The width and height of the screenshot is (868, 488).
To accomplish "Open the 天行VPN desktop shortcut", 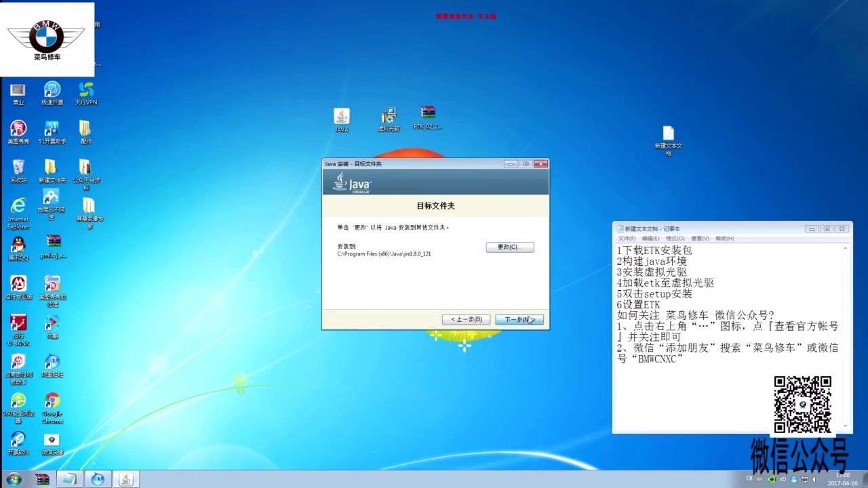I will tap(86, 94).
